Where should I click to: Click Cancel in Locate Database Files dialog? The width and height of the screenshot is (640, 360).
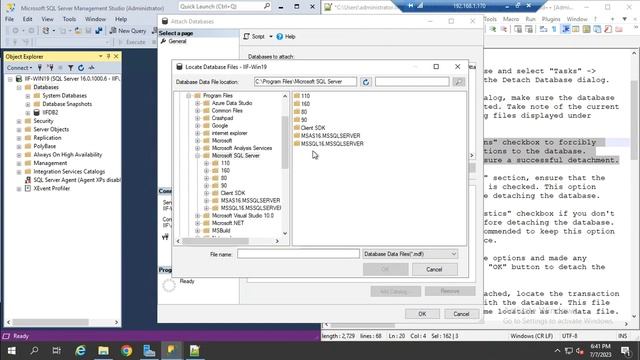point(434,269)
